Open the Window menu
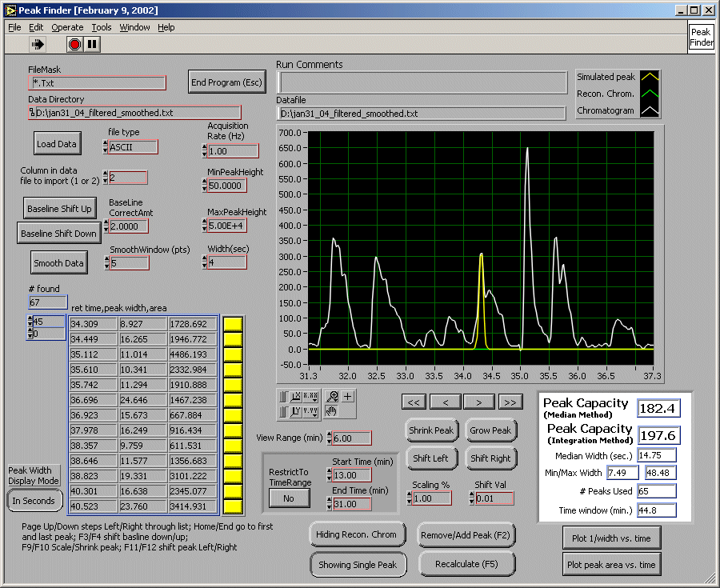 [134, 27]
